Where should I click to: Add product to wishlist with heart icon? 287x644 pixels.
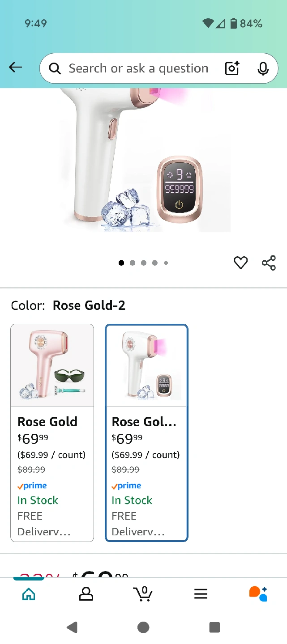pos(241,263)
